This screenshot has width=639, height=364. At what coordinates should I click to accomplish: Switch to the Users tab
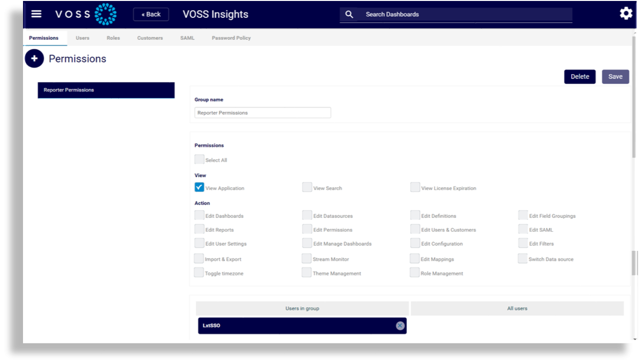(81, 37)
